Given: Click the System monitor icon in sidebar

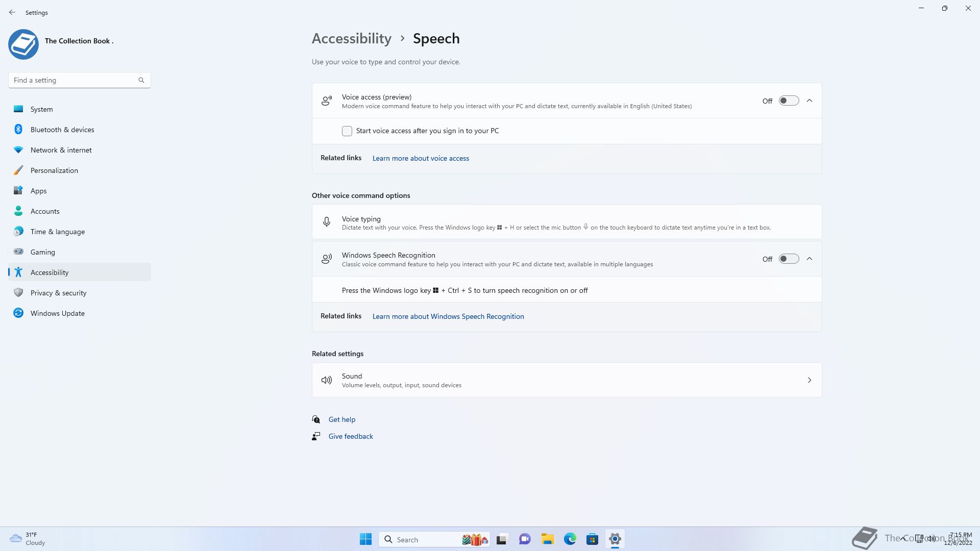Looking at the screenshot, I should tap(18, 109).
